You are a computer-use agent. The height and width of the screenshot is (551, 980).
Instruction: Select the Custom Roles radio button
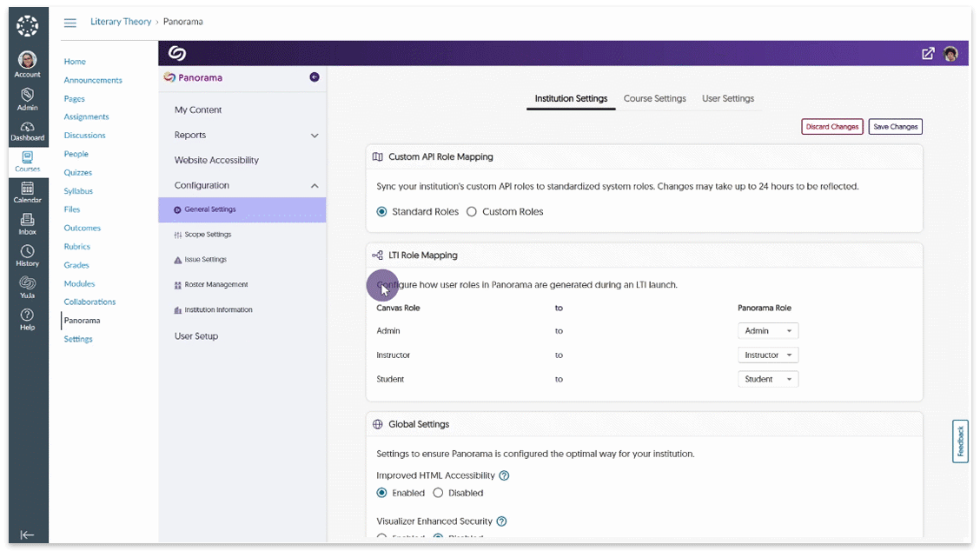(472, 211)
